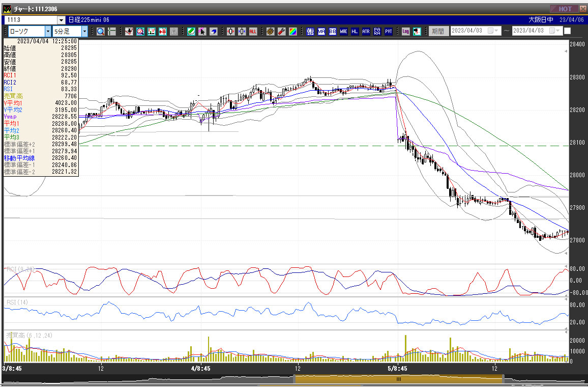Select the pointer with magenta line tool
The width and height of the screenshot is (588, 387).
[x=202, y=32]
